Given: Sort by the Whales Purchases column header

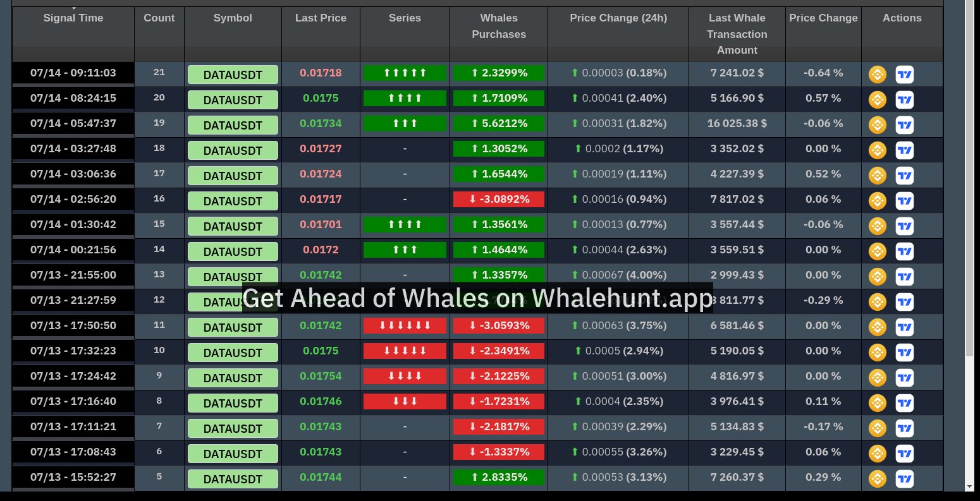Looking at the screenshot, I should click(499, 34).
